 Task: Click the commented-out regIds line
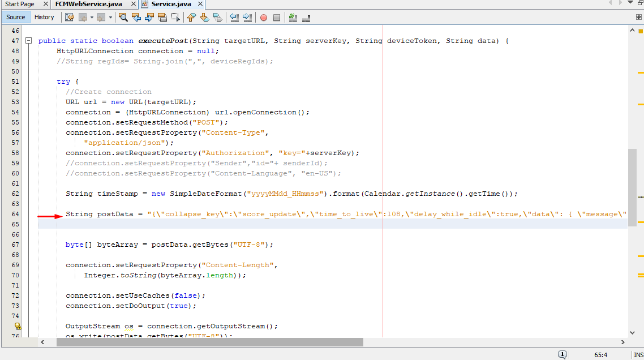tap(165, 61)
